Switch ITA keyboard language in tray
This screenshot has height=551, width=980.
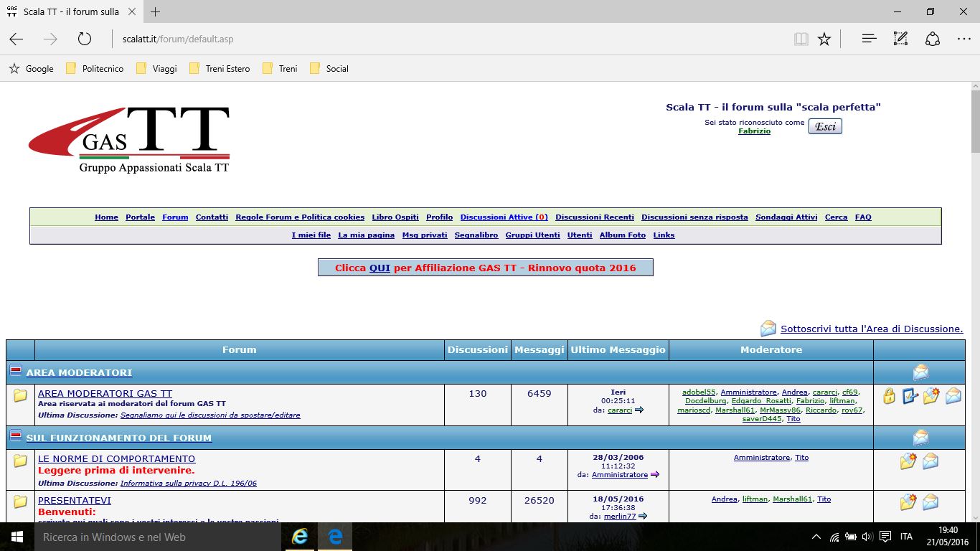coord(906,537)
